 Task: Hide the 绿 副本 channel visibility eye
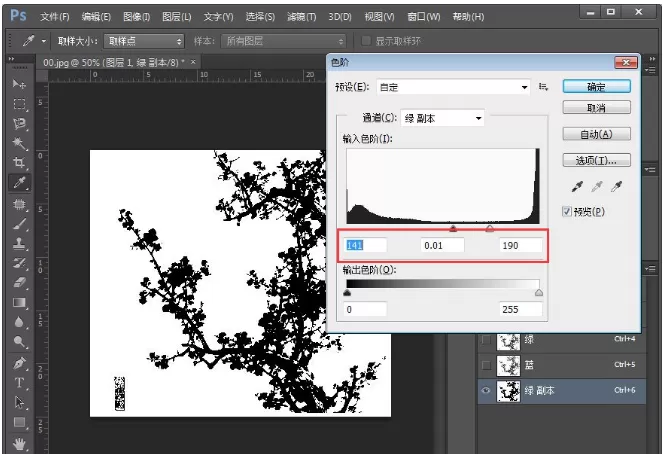486,391
